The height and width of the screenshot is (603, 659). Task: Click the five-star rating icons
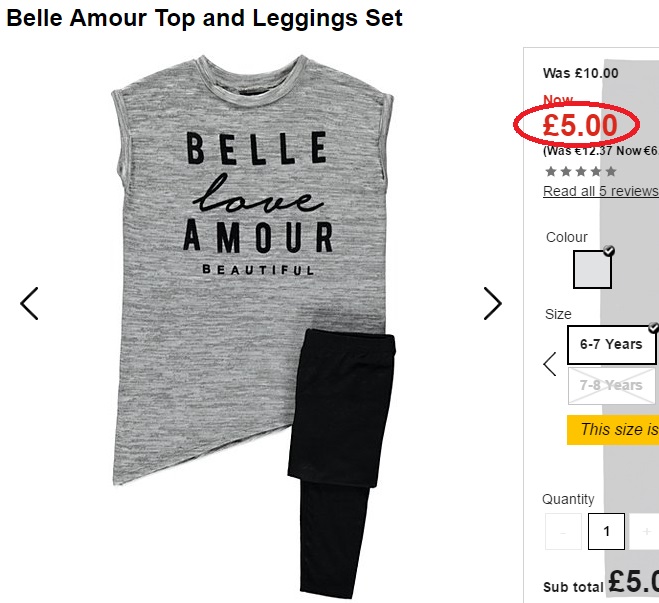(x=581, y=171)
